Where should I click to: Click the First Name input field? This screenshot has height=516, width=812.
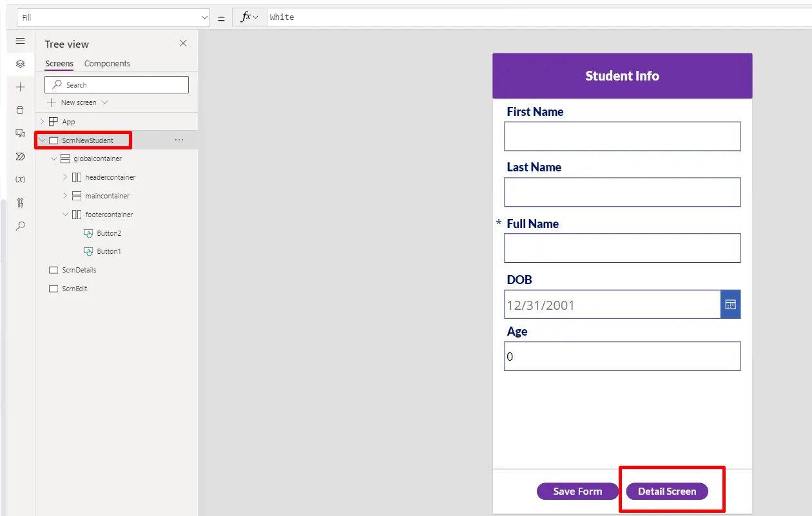click(623, 136)
